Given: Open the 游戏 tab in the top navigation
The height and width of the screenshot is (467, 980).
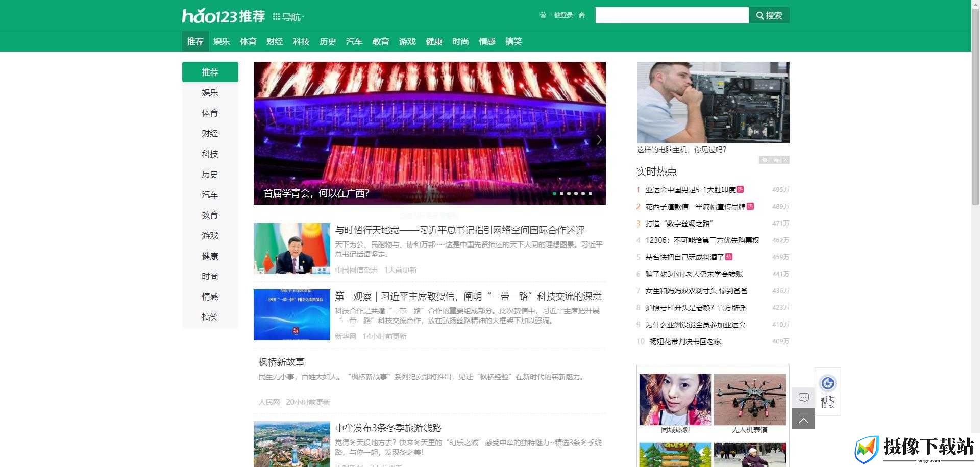Looking at the screenshot, I should (x=407, y=41).
